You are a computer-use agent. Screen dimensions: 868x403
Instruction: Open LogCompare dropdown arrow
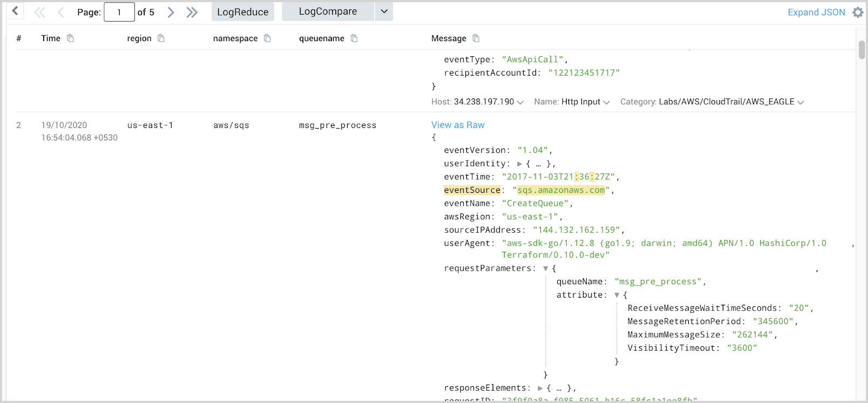pos(384,11)
